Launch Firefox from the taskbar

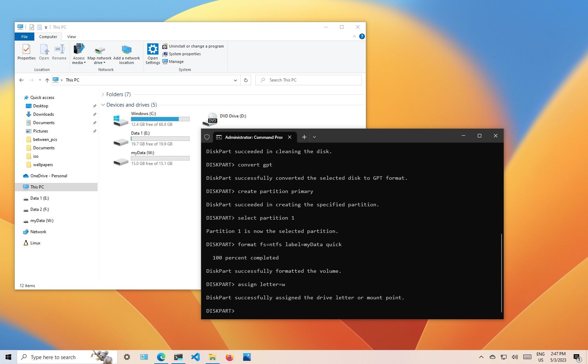point(229,357)
